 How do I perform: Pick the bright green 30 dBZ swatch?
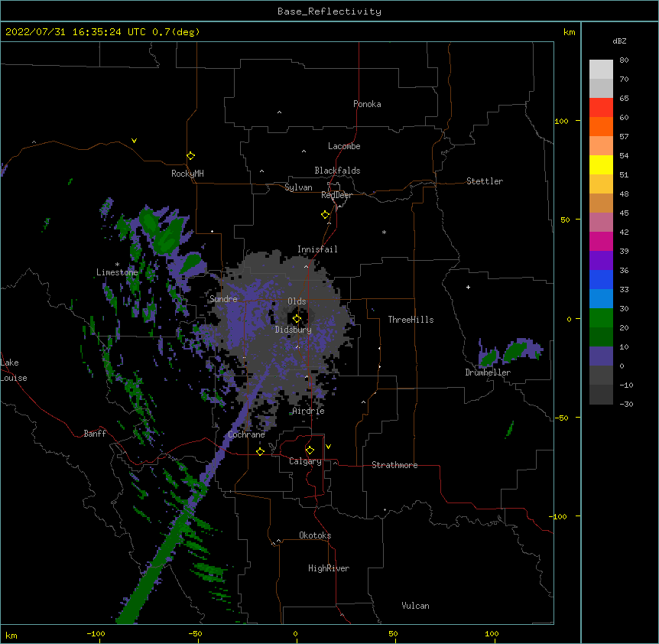point(601,318)
